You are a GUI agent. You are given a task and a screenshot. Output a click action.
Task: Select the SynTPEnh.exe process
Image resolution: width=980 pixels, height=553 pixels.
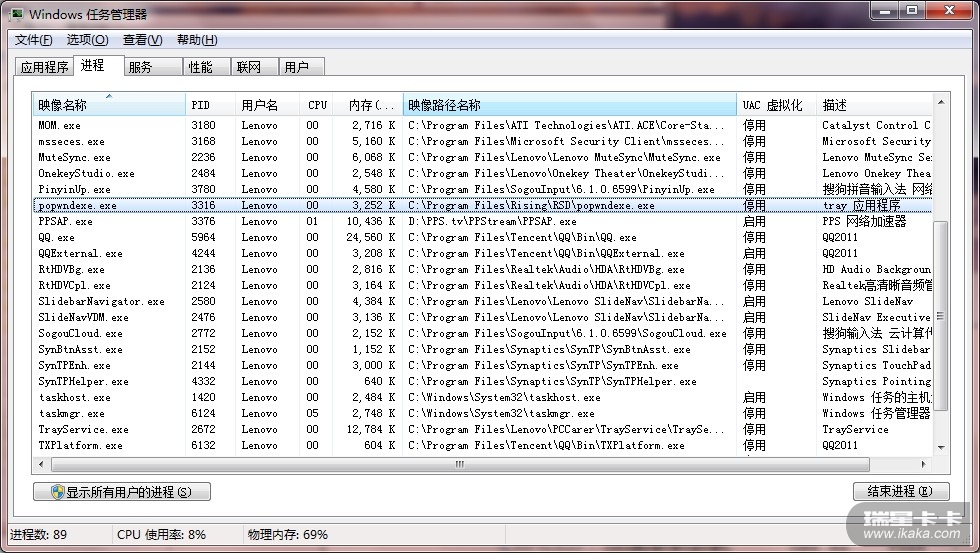[482, 366]
